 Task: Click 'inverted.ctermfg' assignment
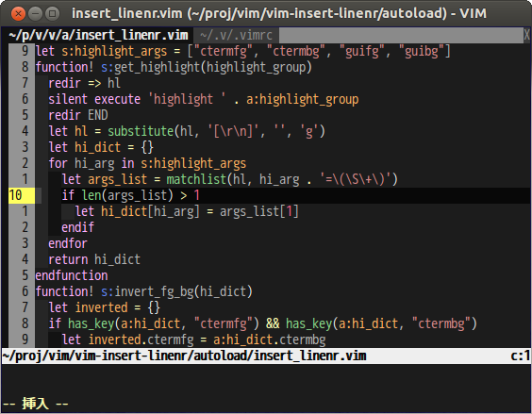[141, 340]
